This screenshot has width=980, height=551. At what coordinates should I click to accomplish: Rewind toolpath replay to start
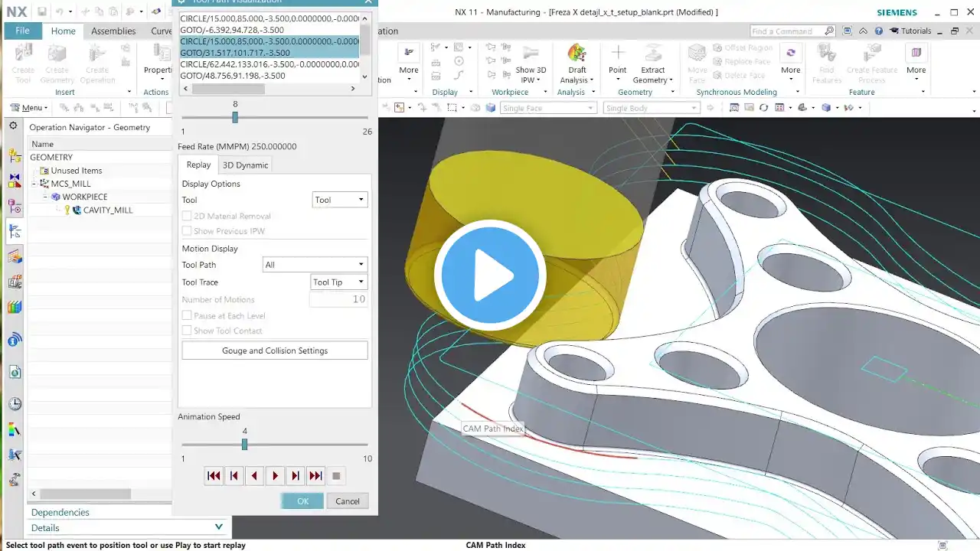click(x=214, y=476)
